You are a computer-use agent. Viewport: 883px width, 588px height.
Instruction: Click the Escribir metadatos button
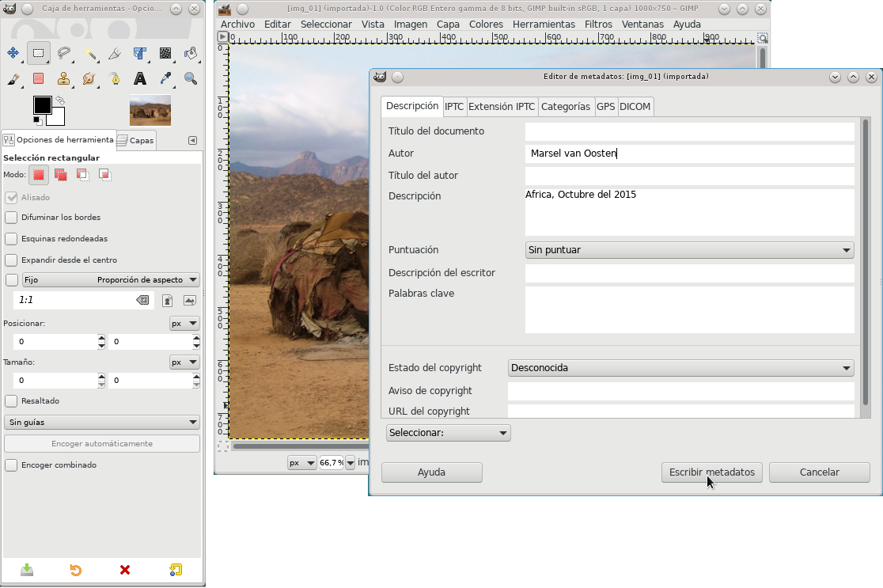click(x=712, y=472)
